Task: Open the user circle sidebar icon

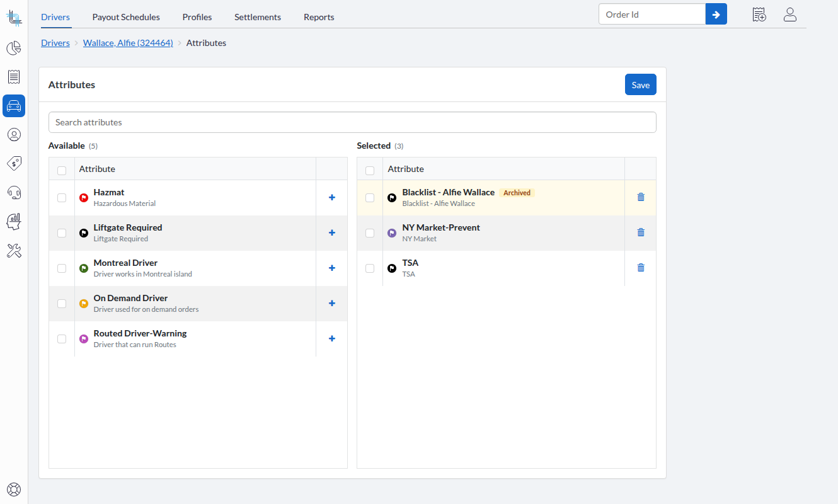Action: tap(14, 135)
